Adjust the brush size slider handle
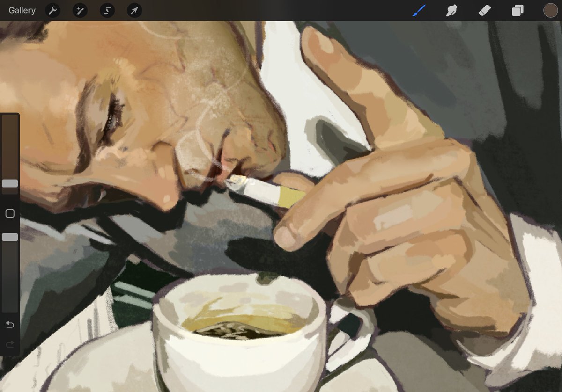This screenshot has width=562, height=392. pos(10,183)
